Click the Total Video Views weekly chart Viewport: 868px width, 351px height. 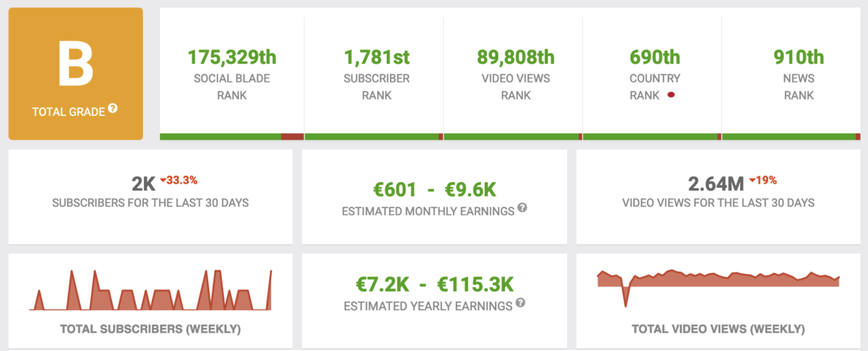pyautogui.click(x=719, y=288)
